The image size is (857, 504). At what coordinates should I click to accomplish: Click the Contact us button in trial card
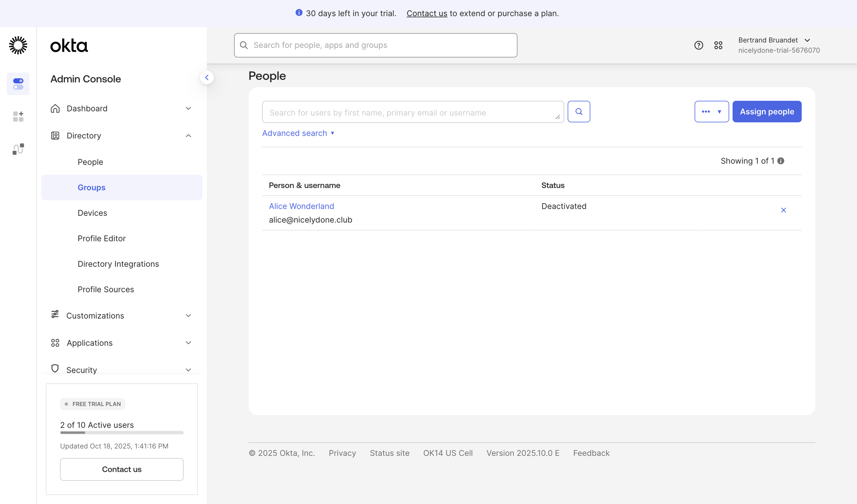(x=122, y=469)
